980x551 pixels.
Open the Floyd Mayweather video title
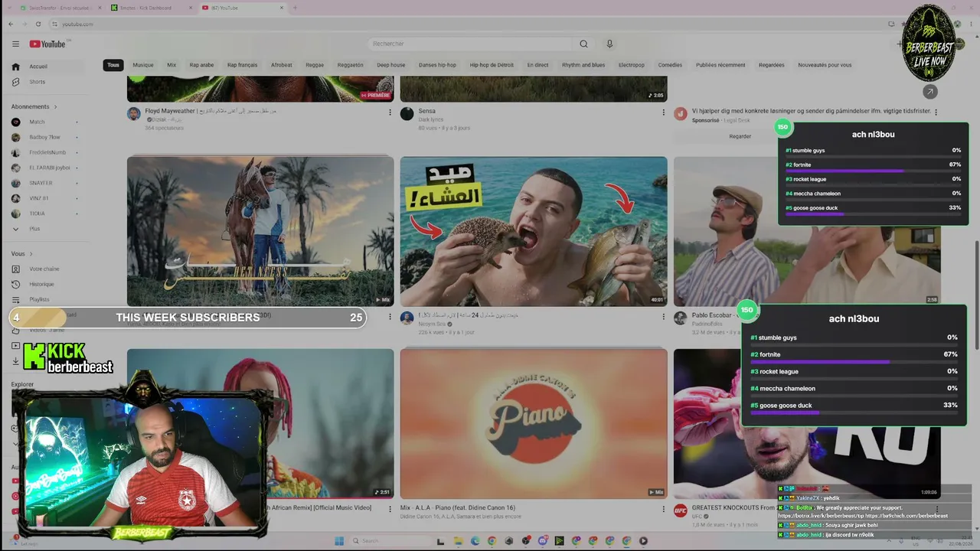coord(211,111)
